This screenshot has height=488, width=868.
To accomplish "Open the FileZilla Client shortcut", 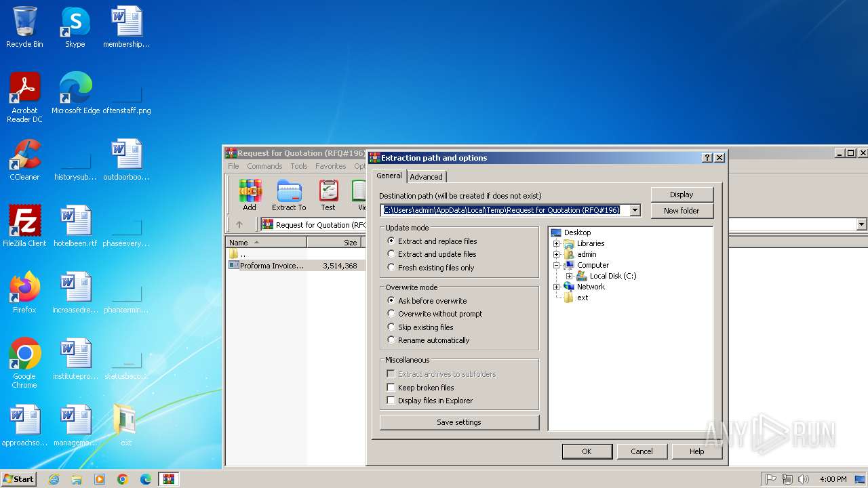I will point(24,226).
